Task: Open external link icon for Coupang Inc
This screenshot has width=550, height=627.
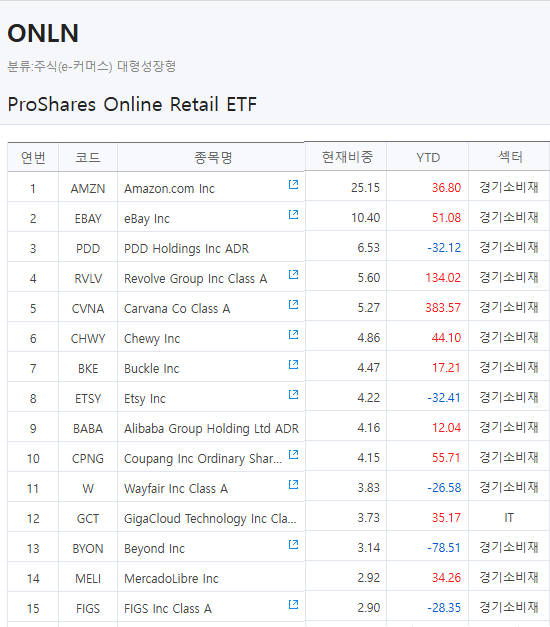Action: coord(294,454)
